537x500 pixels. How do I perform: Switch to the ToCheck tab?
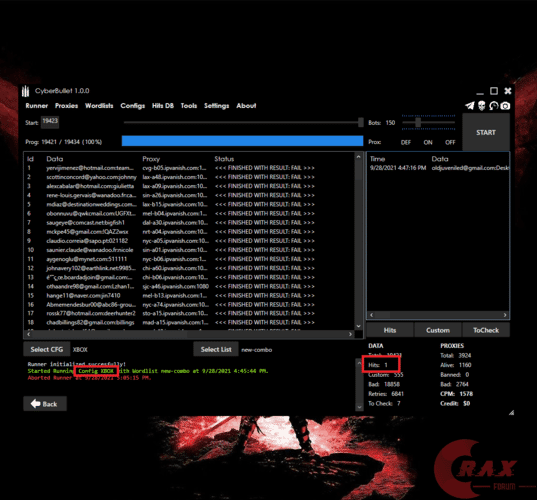point(486,330)
